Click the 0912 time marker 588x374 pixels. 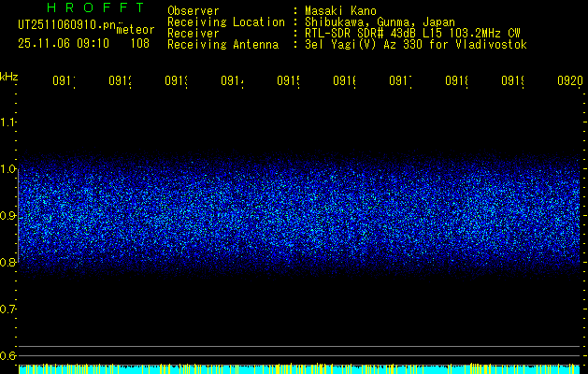[x=120, y=80]
